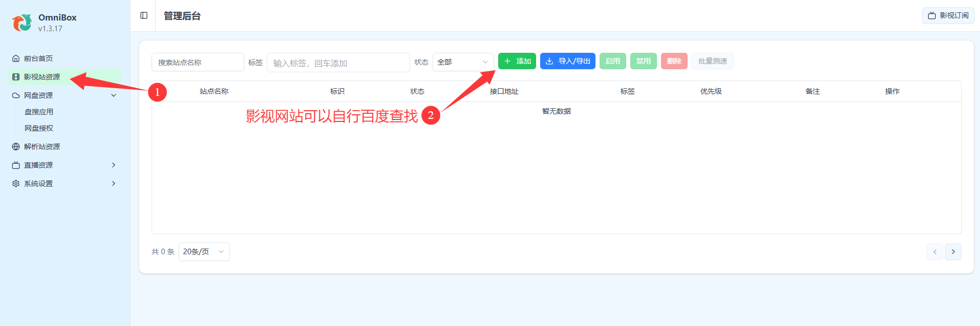Click the 共 0 条 total count text

coord(163,252)
